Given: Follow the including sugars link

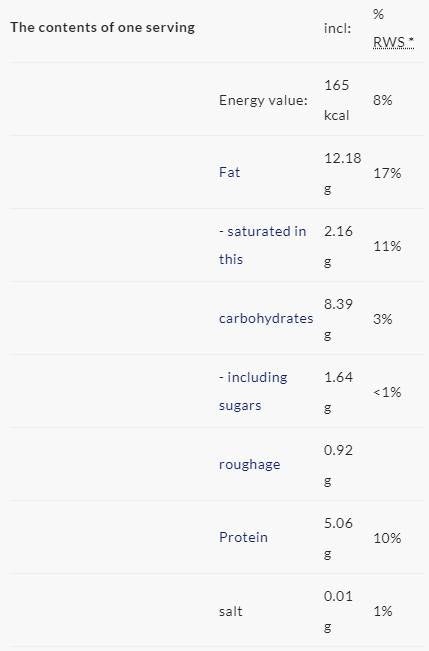Looking at the screenshot, I should (x=253, y=391).
